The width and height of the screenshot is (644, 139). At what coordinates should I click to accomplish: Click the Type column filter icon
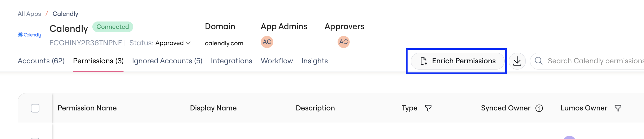[428, 108]
